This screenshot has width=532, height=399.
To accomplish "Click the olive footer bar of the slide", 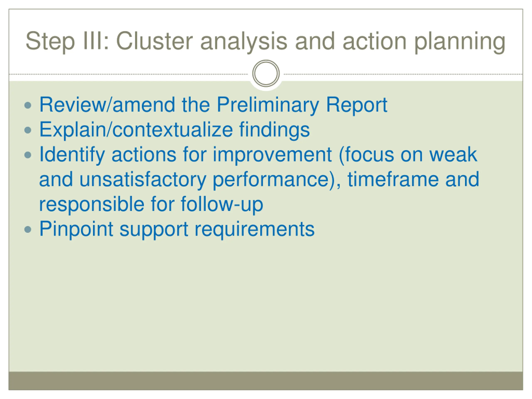I will [x=266, y=381].
